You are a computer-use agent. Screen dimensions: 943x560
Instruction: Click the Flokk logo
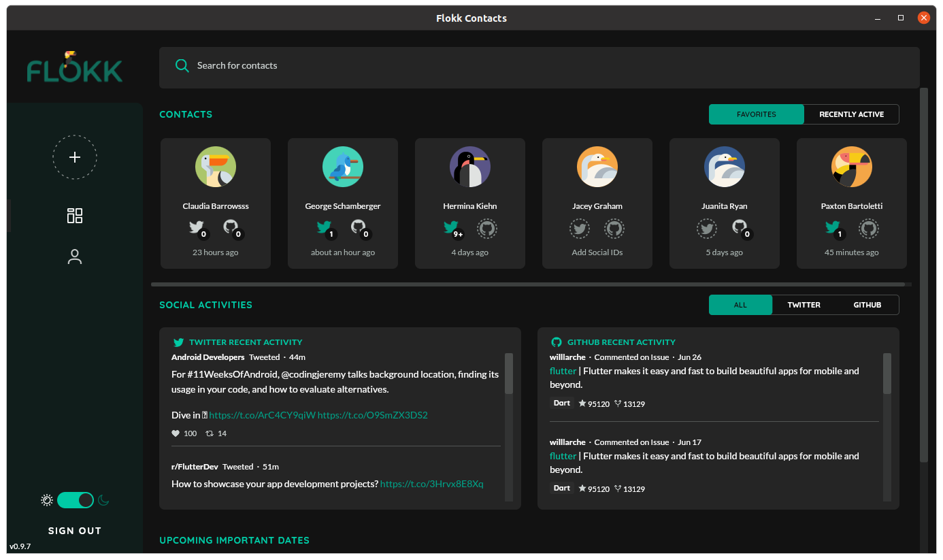[74, 68]
